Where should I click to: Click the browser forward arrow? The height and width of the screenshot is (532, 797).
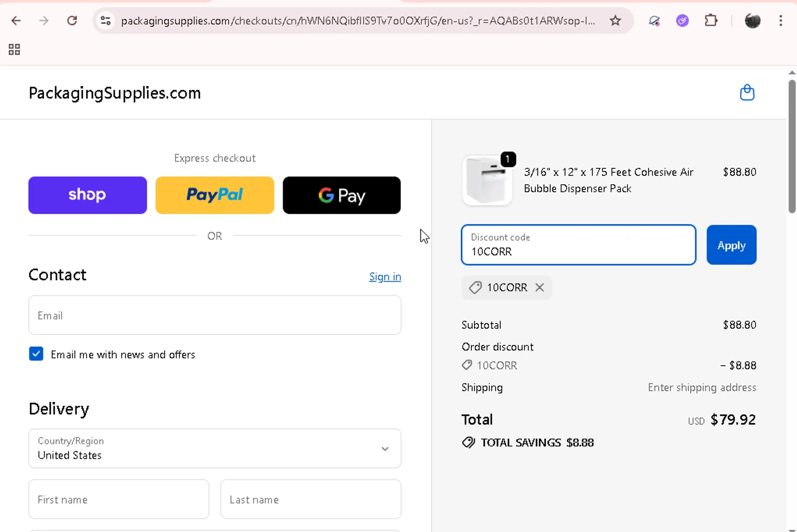[x=44, y=21]
